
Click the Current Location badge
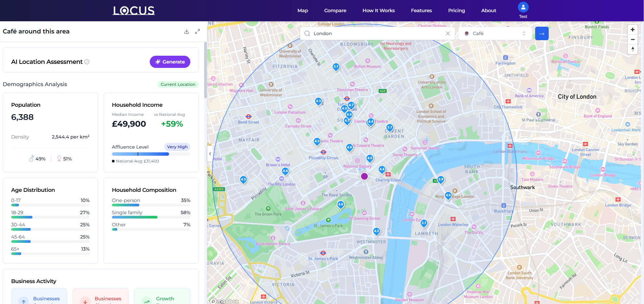[178, 84]
